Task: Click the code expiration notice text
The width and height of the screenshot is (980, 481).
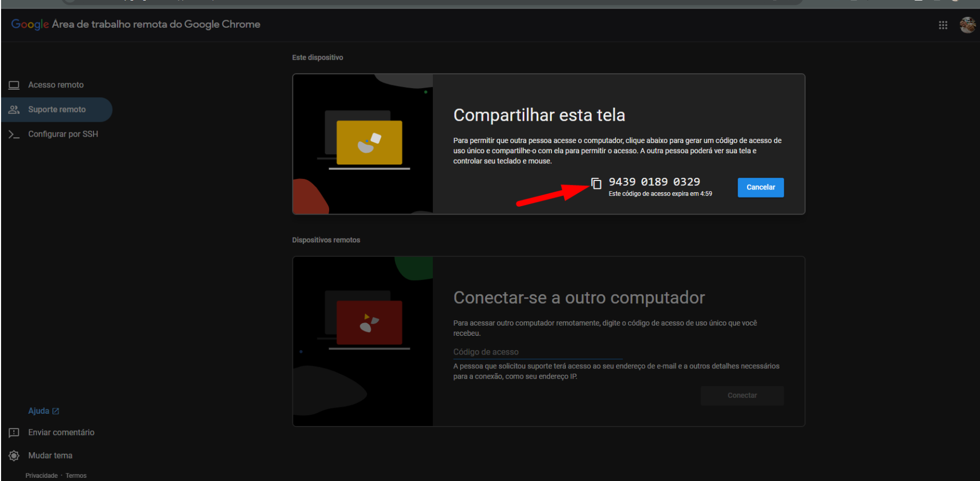Action: coord(660,194)
